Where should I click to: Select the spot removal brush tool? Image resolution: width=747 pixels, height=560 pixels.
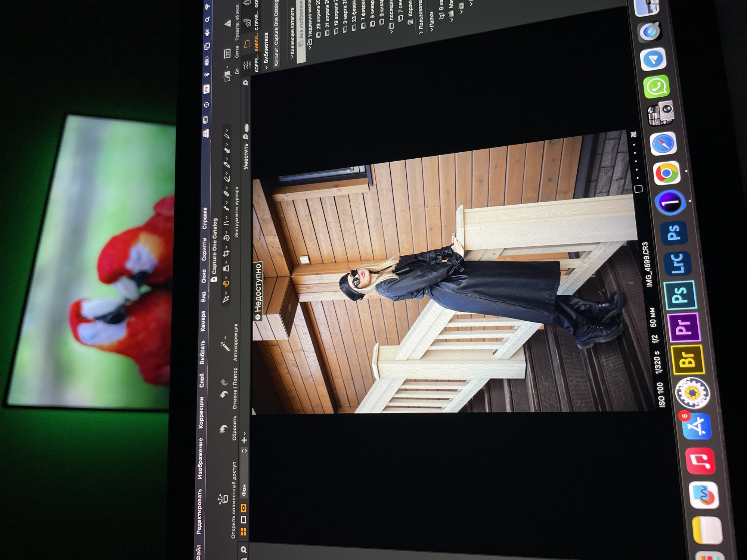(226, 208)
